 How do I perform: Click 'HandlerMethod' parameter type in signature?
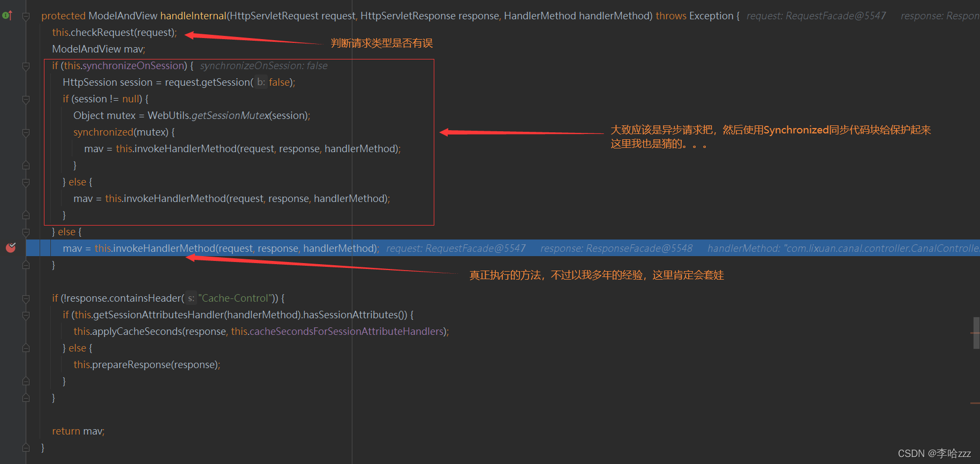click(540, 16)
